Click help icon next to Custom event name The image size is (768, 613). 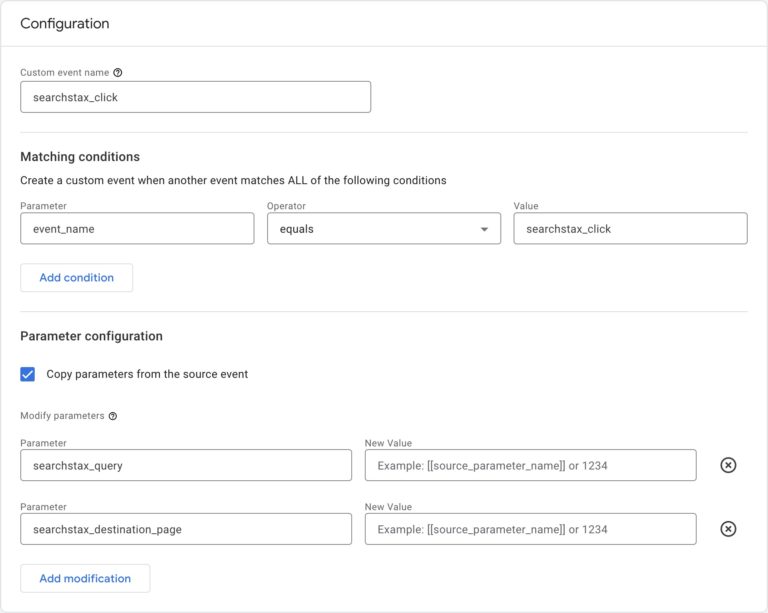(118, 72)
